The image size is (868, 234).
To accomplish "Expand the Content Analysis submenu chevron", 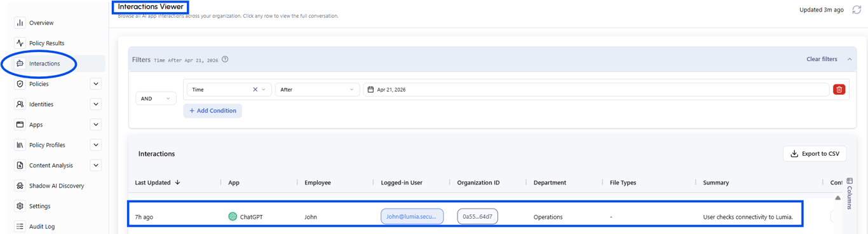I will coord(96,165).
